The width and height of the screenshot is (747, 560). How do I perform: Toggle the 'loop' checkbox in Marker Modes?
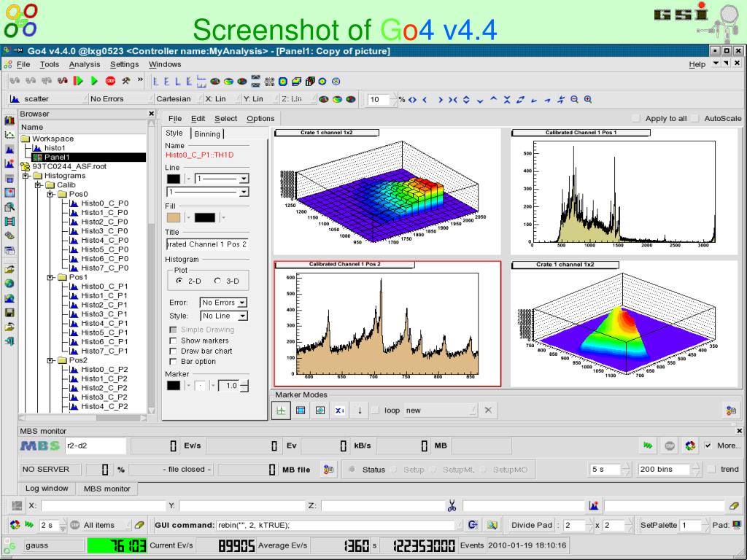point(376,410)
